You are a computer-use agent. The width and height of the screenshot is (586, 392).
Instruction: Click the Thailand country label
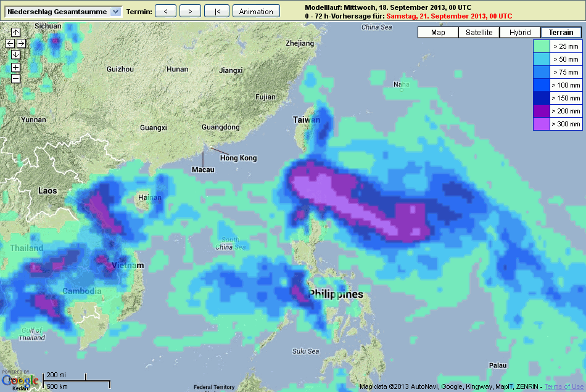[x=27, y=248]
